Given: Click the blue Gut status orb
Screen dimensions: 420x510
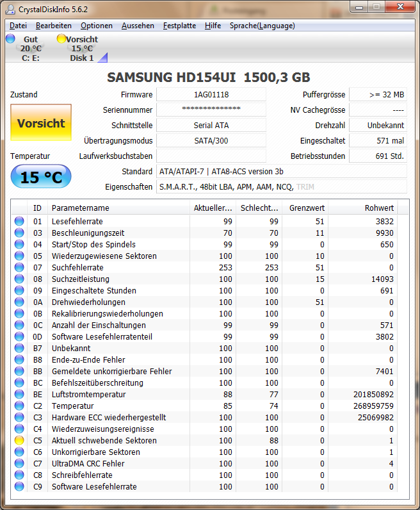Looking at the screenshot, I should pos(10,38).
